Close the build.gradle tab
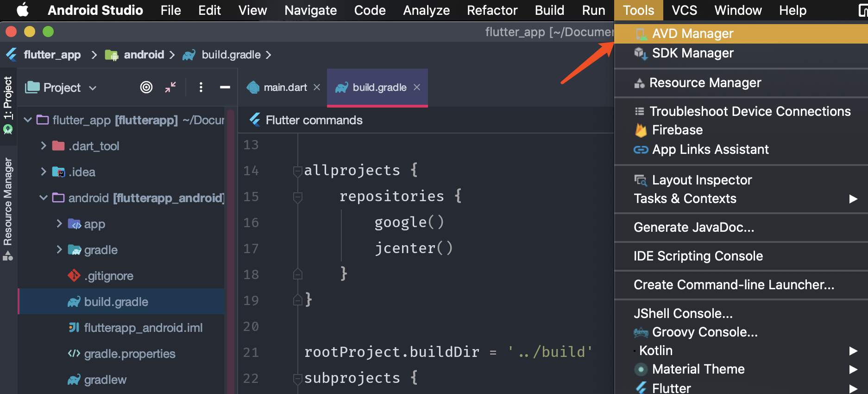This screenshot has width=868, height=394. [x=417, y=87]
